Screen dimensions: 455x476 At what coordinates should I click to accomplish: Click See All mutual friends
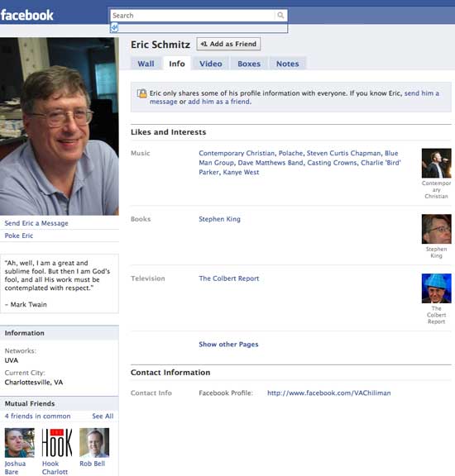point(103,416)
